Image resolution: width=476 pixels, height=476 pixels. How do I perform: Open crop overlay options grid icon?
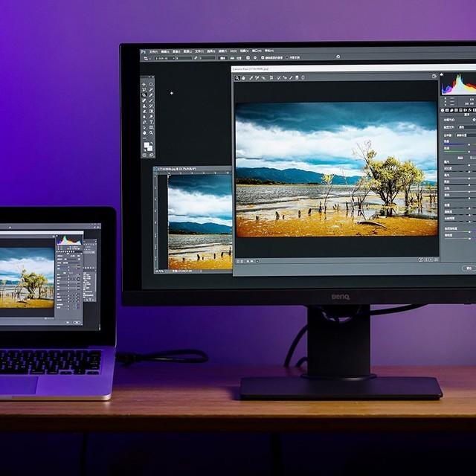[x=248, y=58]
